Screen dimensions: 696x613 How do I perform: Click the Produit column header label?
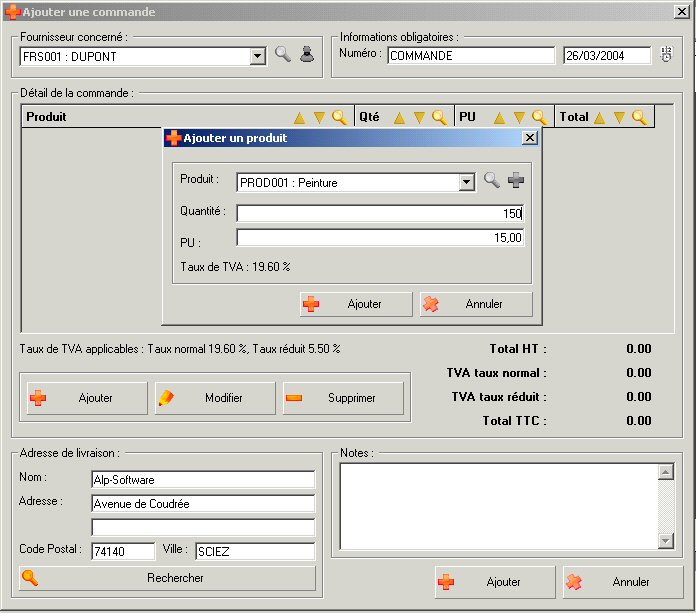46,117
